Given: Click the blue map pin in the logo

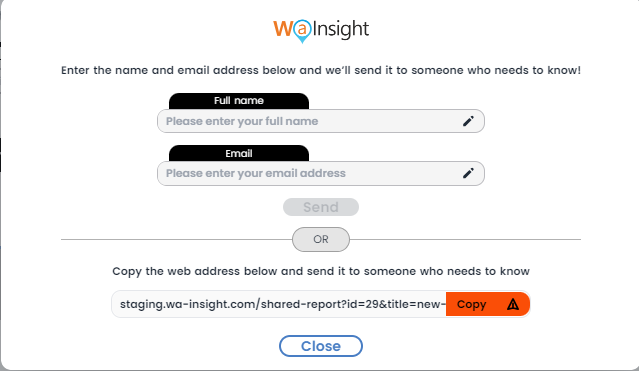Looking at the screenshot, I should [302, 31].
